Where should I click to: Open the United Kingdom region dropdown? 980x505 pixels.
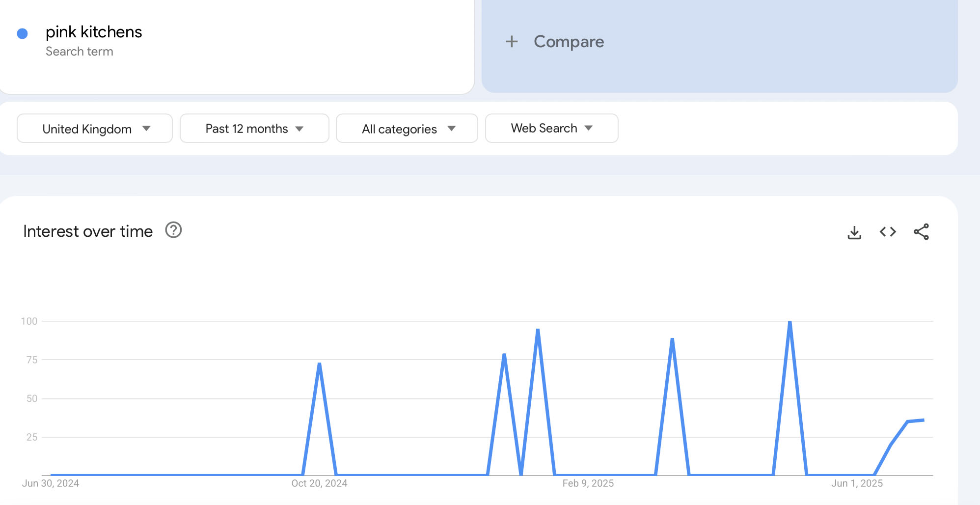click(x=95, y=128)
